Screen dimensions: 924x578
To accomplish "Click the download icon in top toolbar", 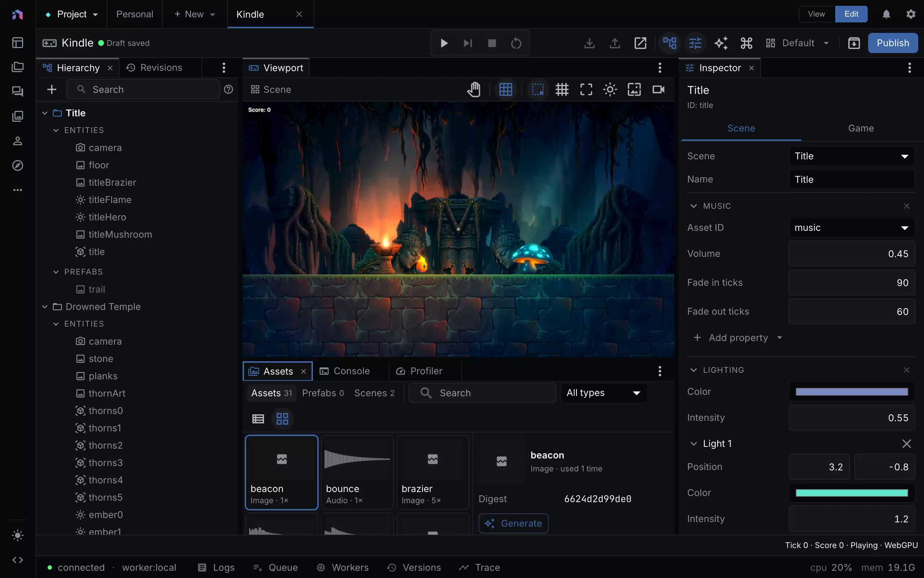I will [x=589, y=43].
